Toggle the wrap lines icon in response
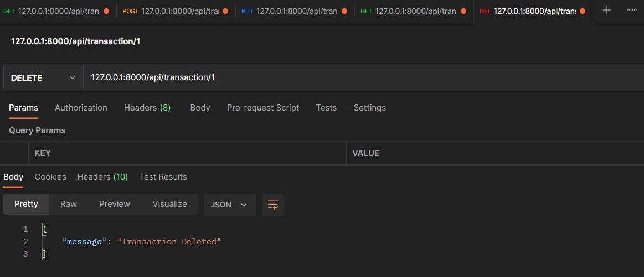Viewport: 644px width, 277px height. pos(273,205)
